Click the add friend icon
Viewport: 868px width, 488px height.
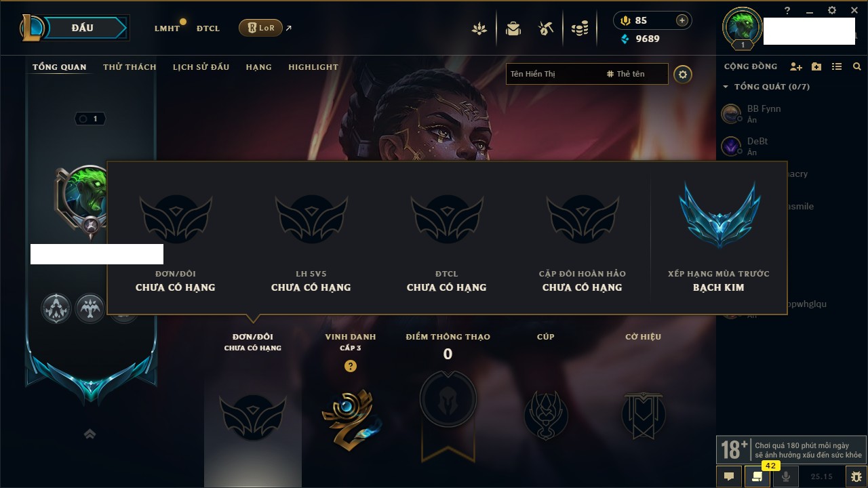(x=796, y=67)
